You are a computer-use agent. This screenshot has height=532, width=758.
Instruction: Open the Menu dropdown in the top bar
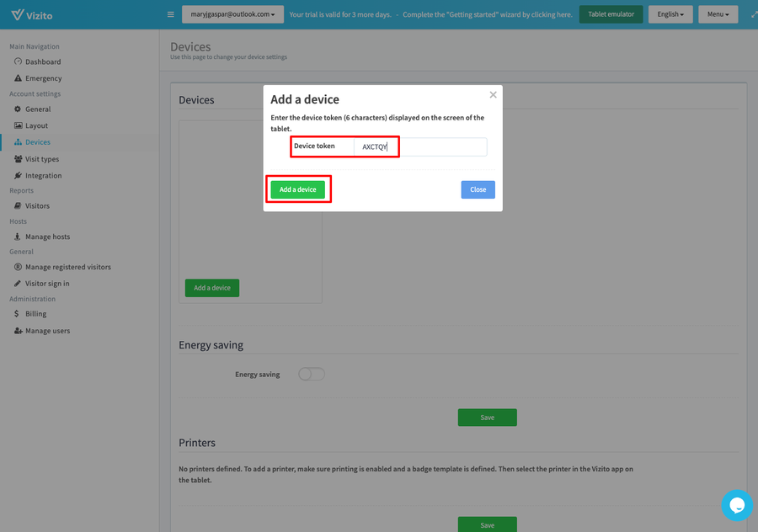click(x=717, y=14)
